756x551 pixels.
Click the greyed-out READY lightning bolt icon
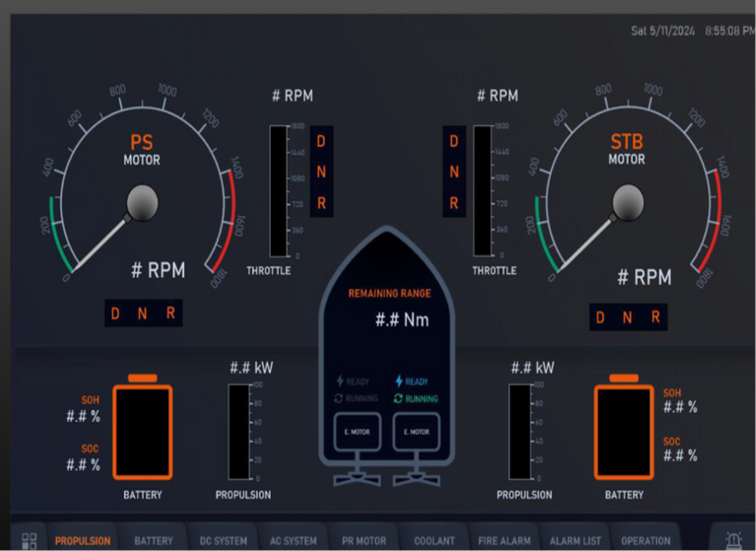coord(340,382)
